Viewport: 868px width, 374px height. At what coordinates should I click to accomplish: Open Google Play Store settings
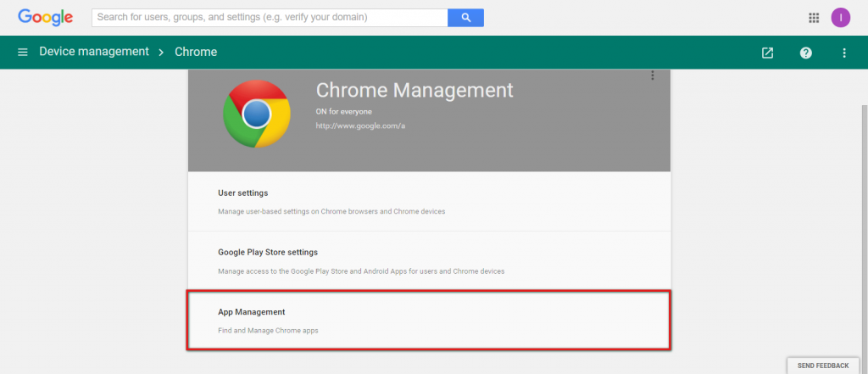coord(429,261)
